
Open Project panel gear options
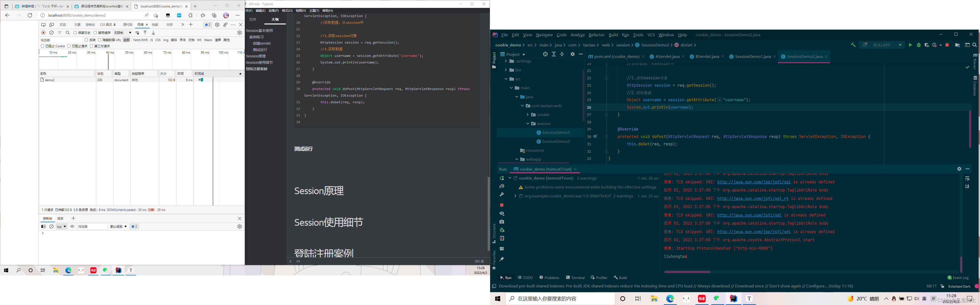(572, 54)
